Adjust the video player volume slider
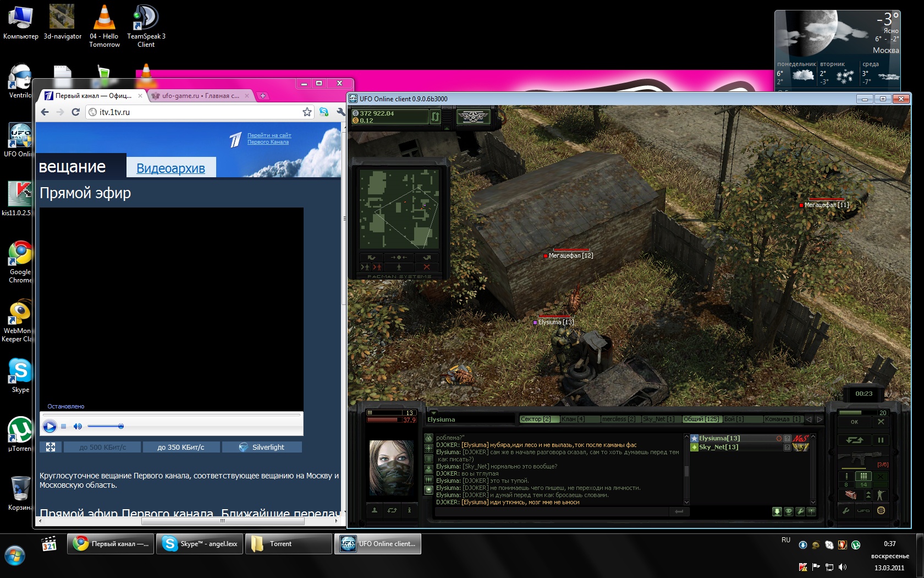The width and height of the screenshot is (924, 578). click(105, 426)
